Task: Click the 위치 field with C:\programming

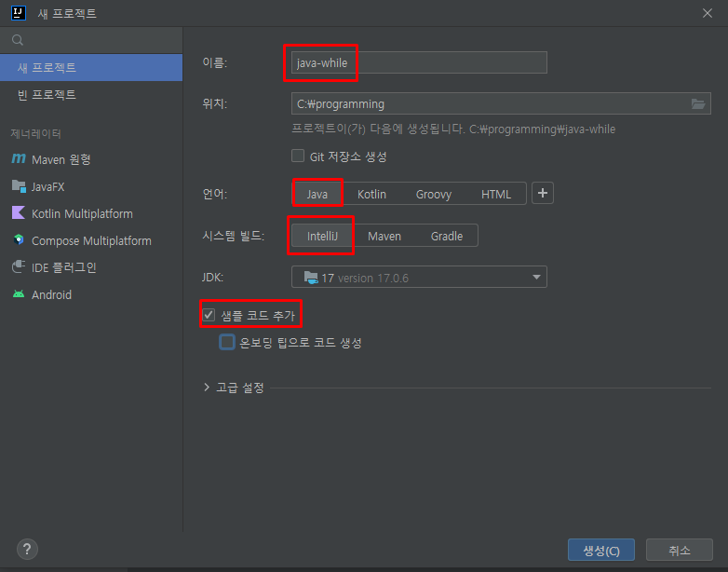Action: 501,103
